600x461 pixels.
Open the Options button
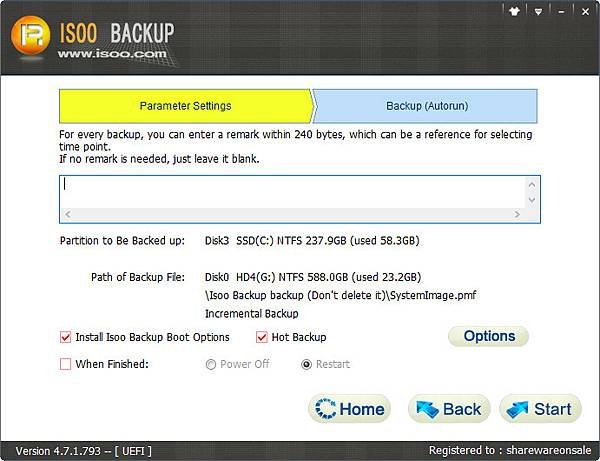(x=489, y=336)
